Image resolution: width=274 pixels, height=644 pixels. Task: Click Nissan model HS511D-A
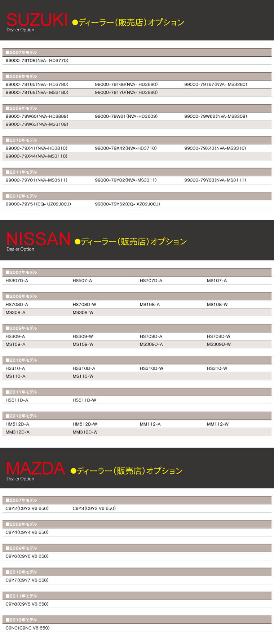click(x=17, y=400)
